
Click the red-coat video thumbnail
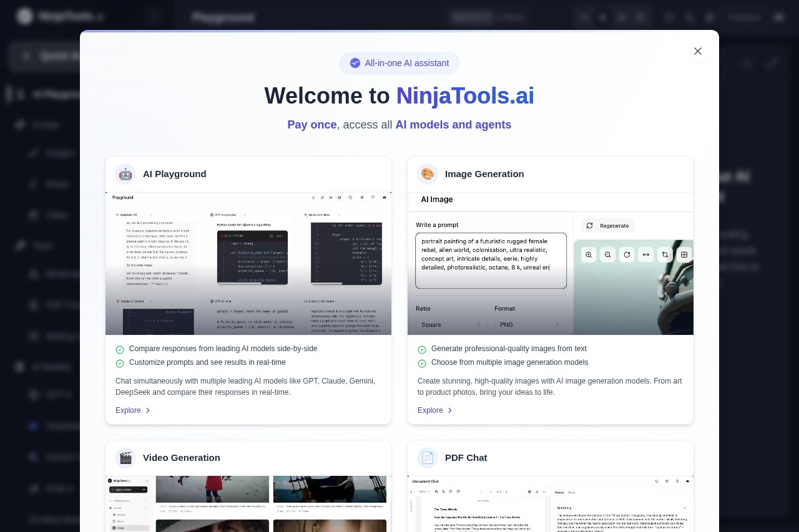click(x=212, y=489)
